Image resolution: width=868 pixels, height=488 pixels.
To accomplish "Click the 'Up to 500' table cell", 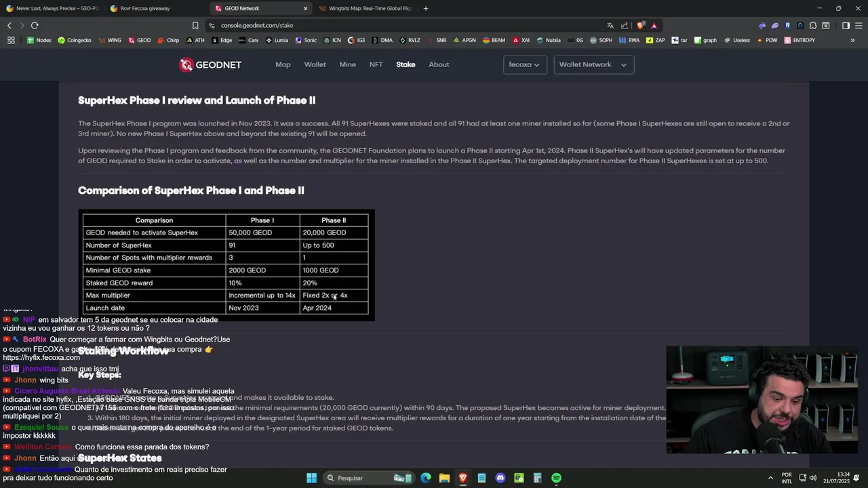I will pos(334,245).
